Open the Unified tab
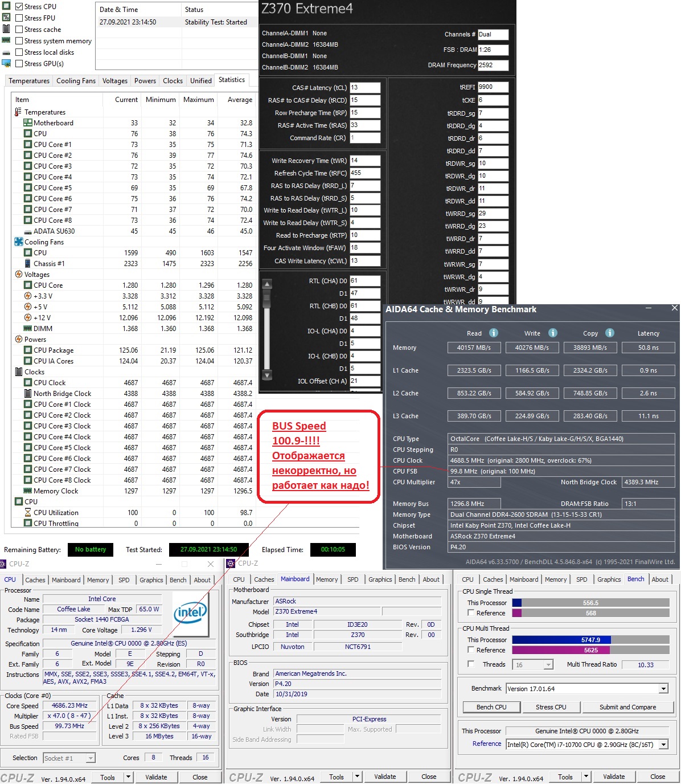Viewport: 681px width, 784px height. click(x=201, y=81)
